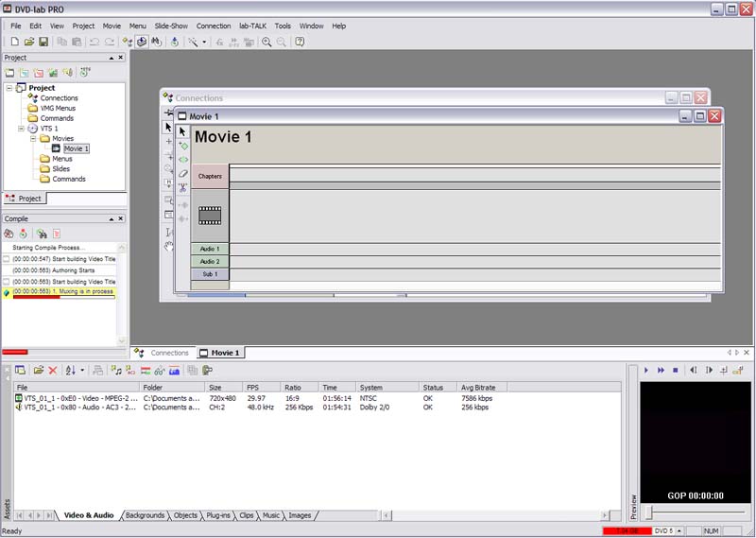Click the burn disc toolbar icon
Screen dimensions: 756x538
pos(175,42)
